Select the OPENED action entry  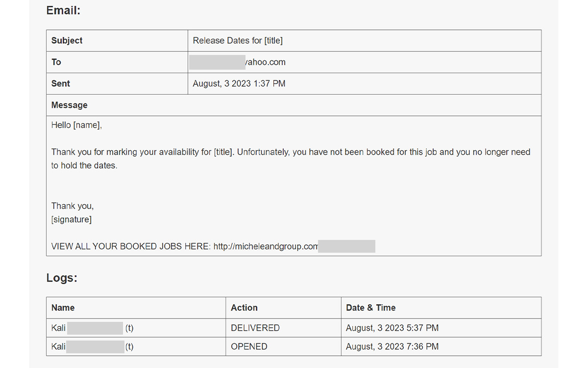click(249, 346)
